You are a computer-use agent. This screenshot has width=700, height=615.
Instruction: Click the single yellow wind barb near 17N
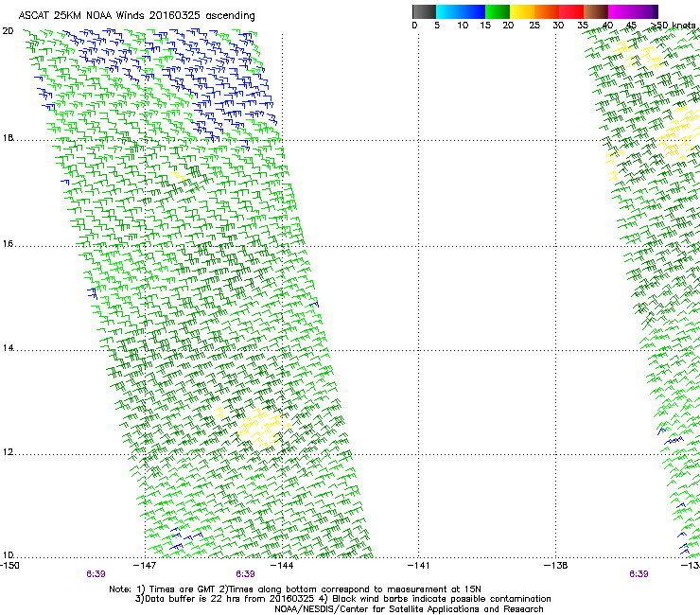(x=178, y=176)
